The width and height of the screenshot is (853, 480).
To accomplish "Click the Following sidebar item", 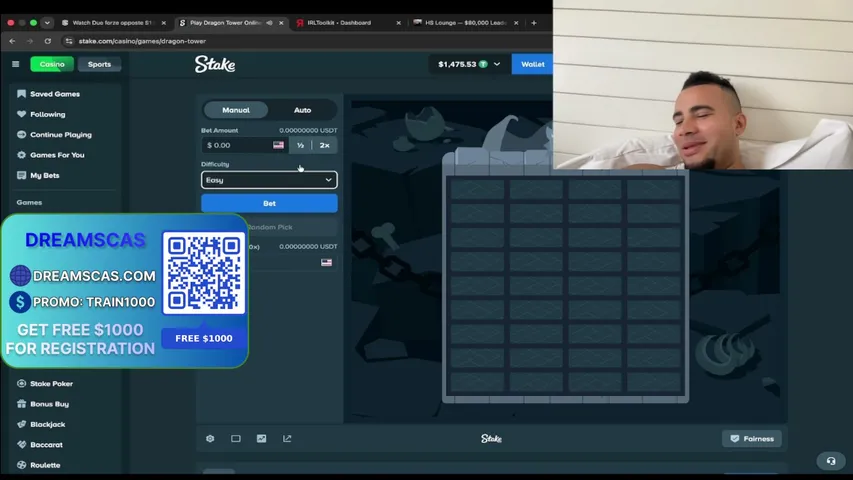I will 48,114.
